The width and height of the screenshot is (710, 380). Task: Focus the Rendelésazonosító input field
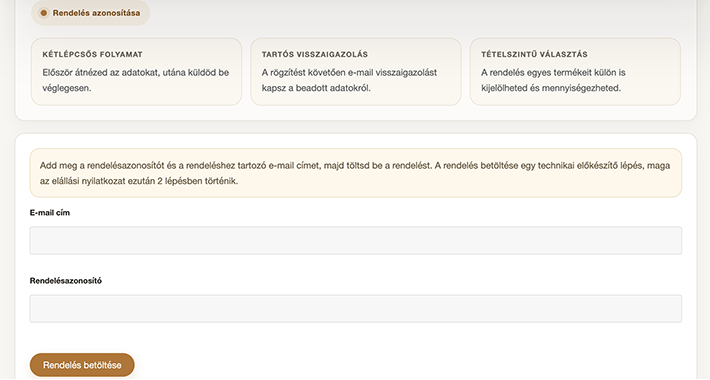pyautogui.click(x=355, y=308)
